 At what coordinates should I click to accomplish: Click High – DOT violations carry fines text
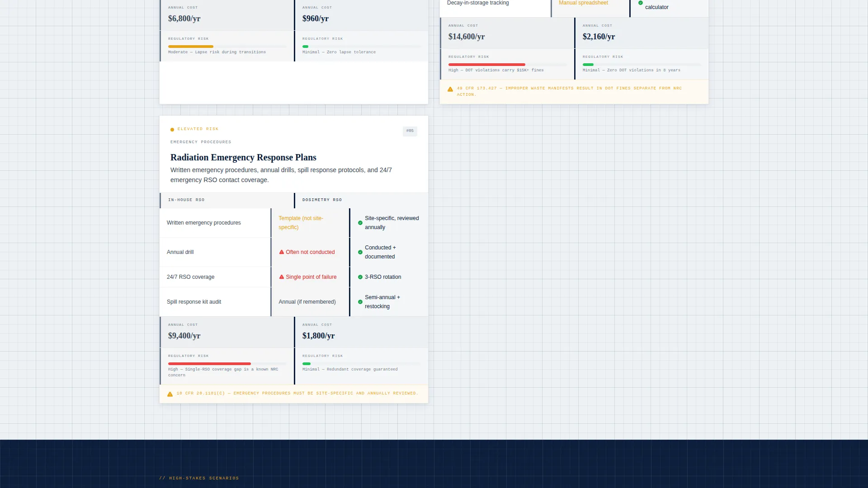coord(496,70)
